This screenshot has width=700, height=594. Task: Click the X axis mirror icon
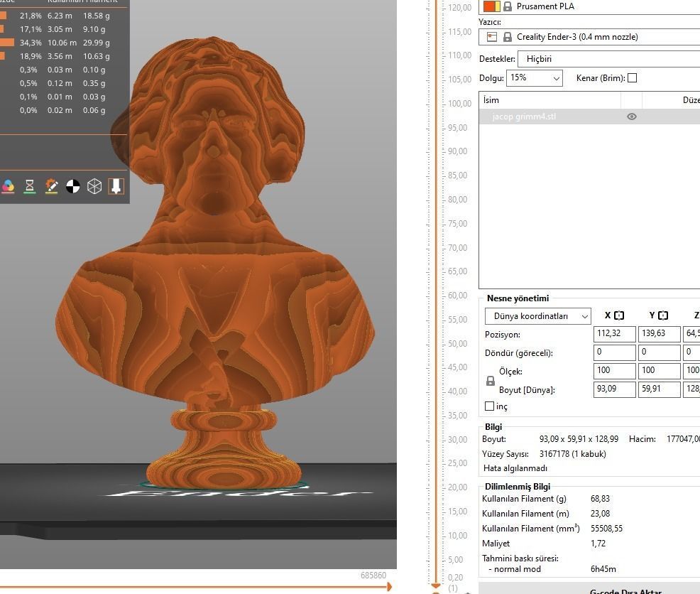click(x=619, y=315)
